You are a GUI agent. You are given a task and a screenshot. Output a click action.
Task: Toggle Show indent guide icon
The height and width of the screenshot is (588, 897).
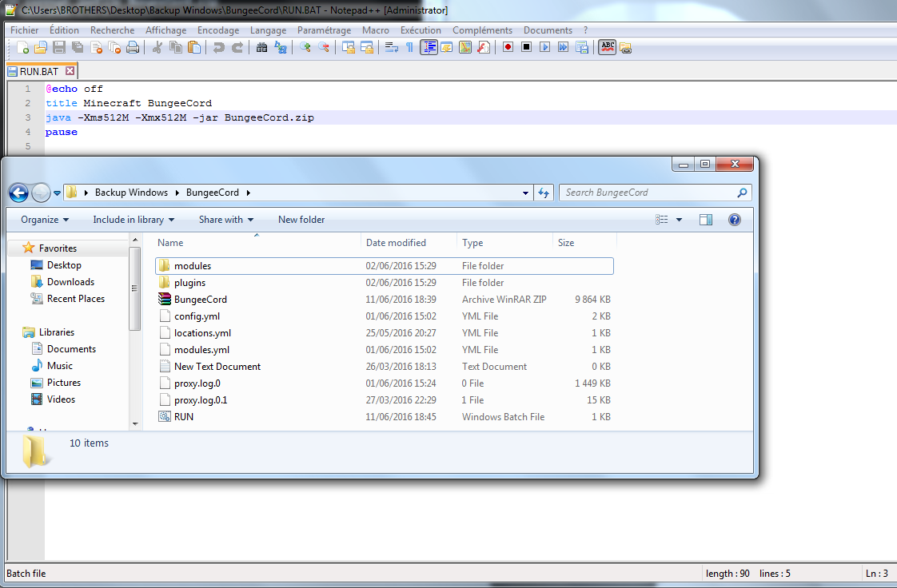click(x=429, y=47)
